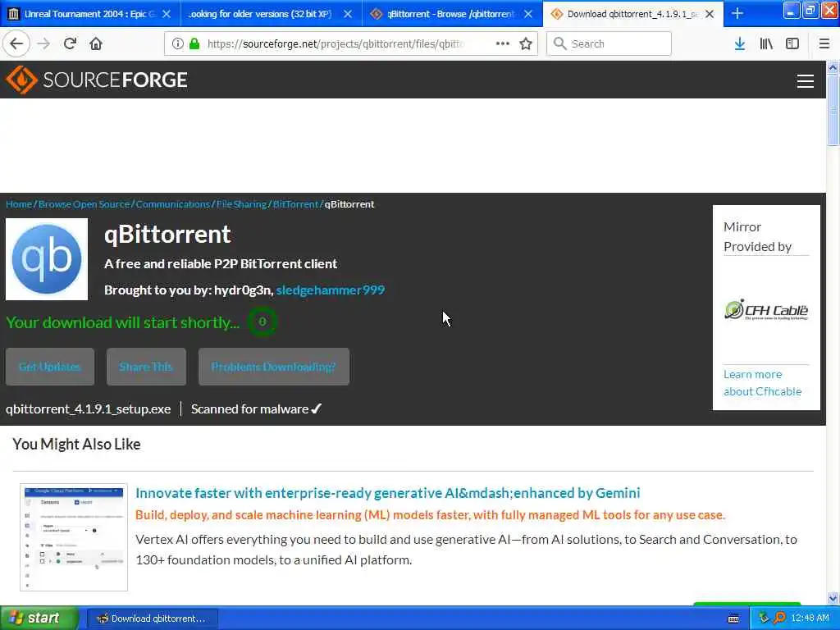
Task: Click the Scanned for malware text
Action: pos(249,409)
